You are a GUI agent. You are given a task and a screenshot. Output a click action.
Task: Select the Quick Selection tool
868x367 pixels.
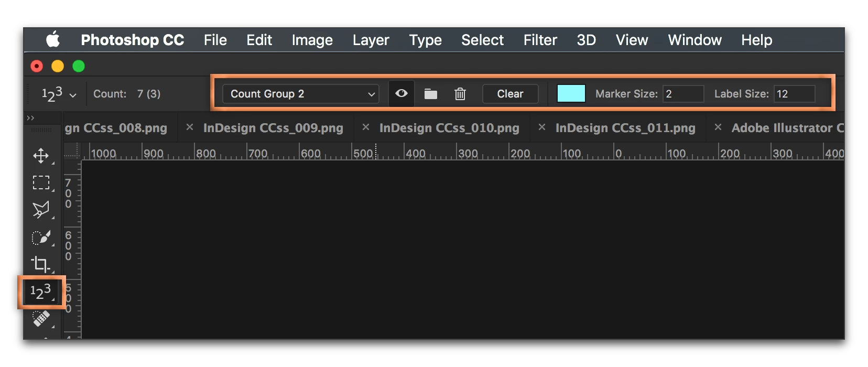pos(41,237)
